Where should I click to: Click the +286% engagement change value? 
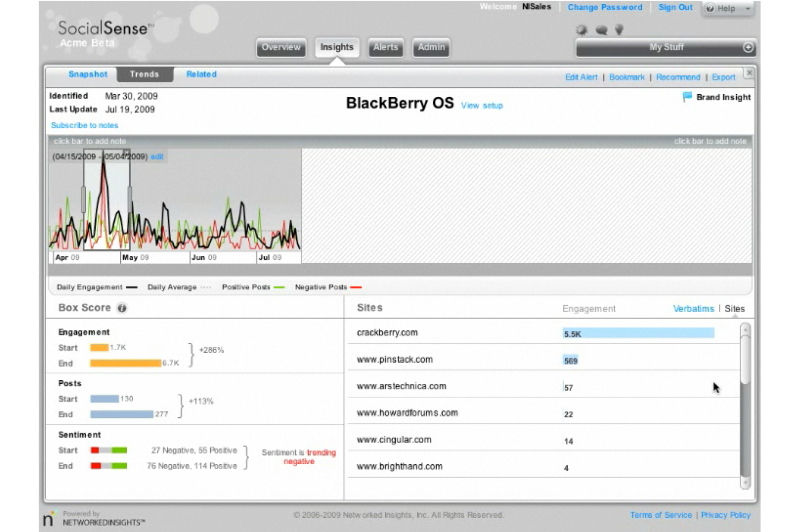tap(211, 350)
